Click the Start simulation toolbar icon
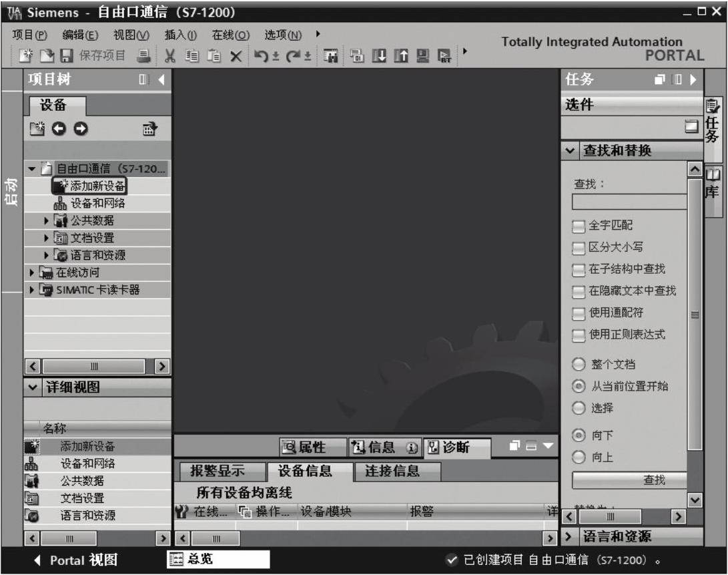Image resolution: width=728 pixels, height=575 pixels. (422, 56)
